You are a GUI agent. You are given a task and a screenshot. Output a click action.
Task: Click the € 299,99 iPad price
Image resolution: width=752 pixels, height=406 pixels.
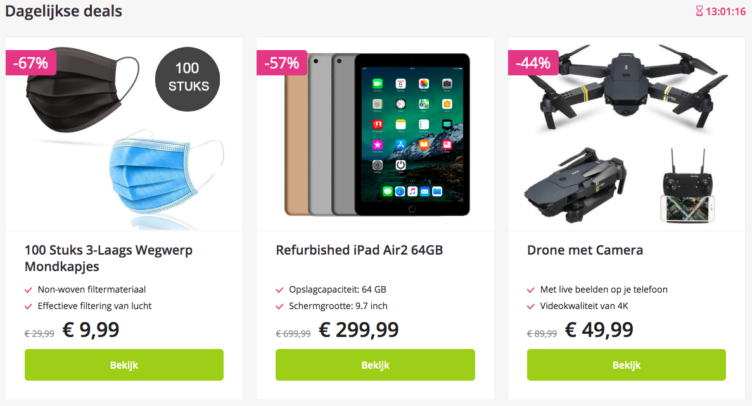[x=359, y=330]
